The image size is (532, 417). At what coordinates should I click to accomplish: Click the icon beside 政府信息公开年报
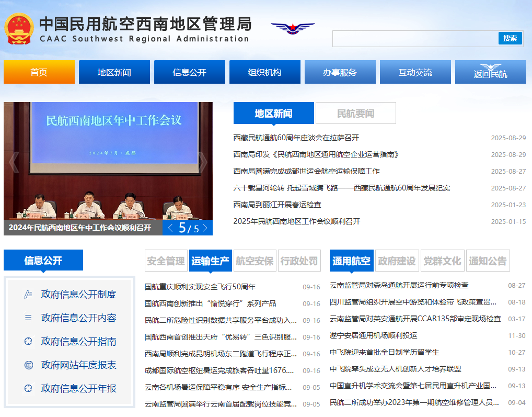pyautogui.click(x=28, y=389)
